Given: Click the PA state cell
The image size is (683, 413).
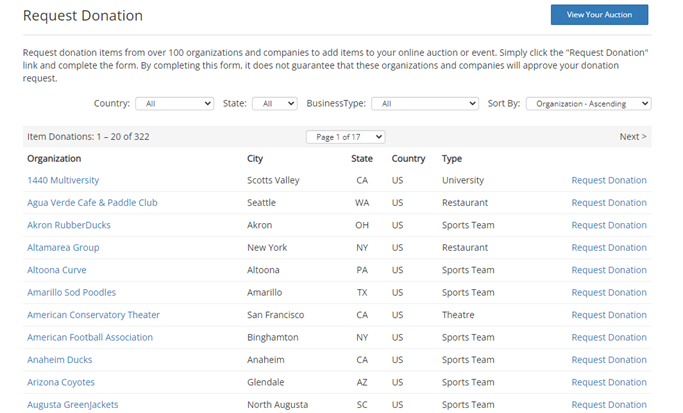Looking at the screenshot, I should point(362,270).
